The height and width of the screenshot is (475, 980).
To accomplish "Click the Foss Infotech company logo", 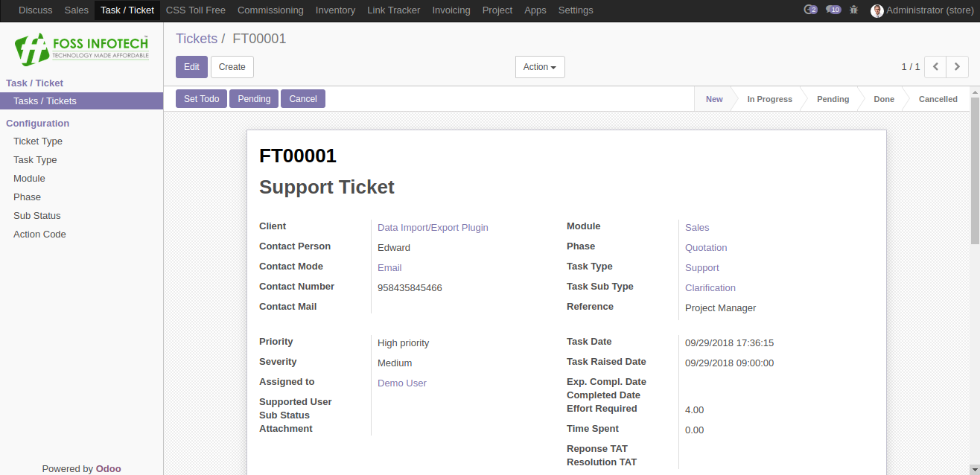I will pyautogui.click(x=82, y=49).
